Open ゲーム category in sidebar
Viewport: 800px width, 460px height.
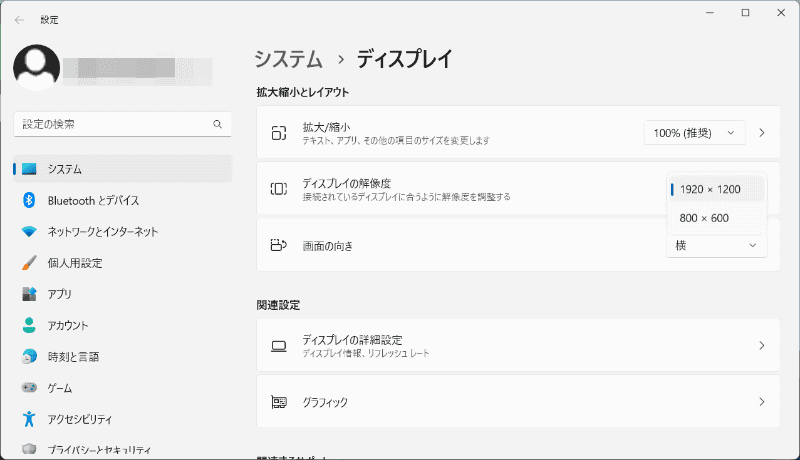click(x=122, y=388)
